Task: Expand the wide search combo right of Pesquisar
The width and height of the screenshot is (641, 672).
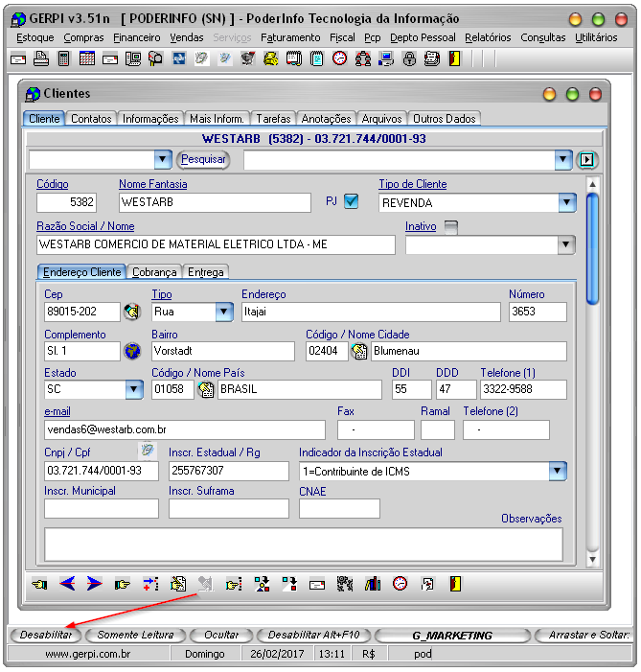Action: [563, 160]
